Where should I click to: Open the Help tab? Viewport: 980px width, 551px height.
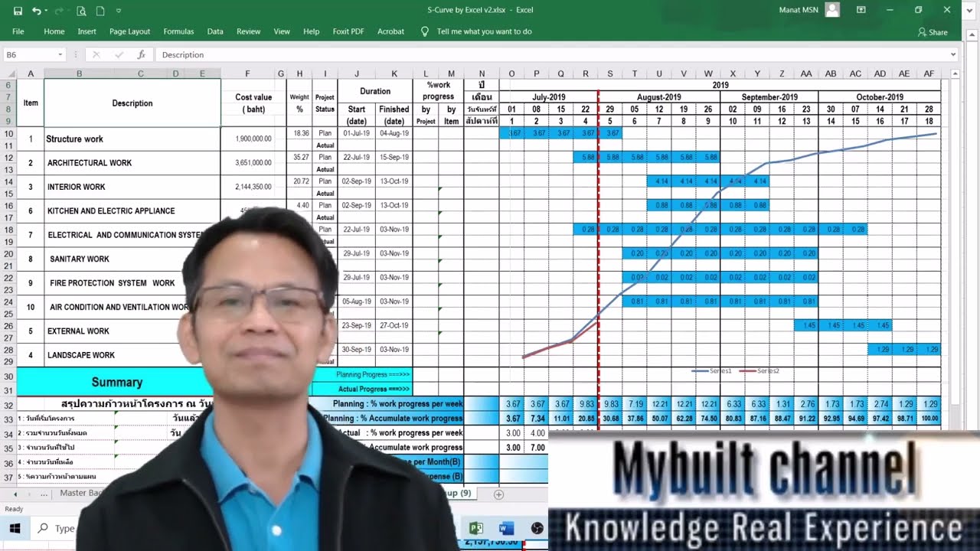click(x=311, y=31)
